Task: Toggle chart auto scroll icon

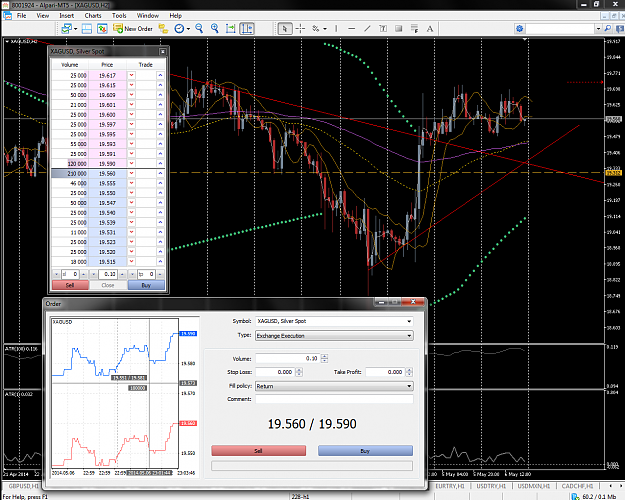Action: click(x=230, y=29)
